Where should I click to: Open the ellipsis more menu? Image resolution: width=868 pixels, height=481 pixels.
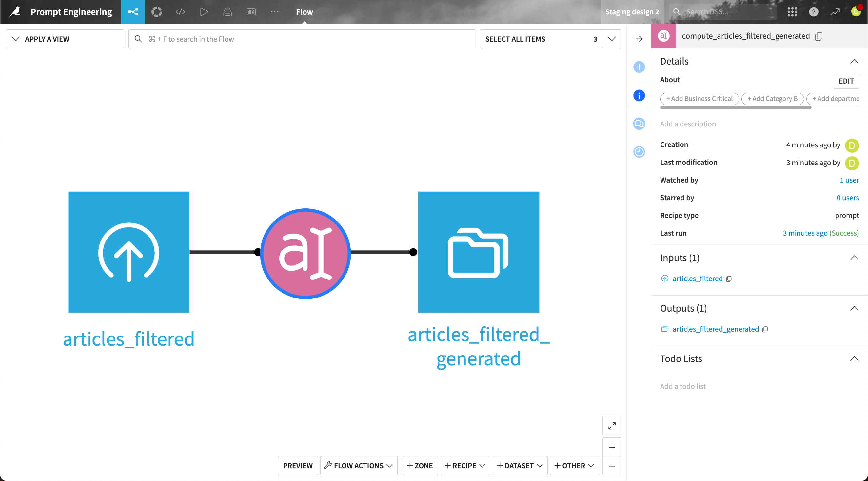275,12
